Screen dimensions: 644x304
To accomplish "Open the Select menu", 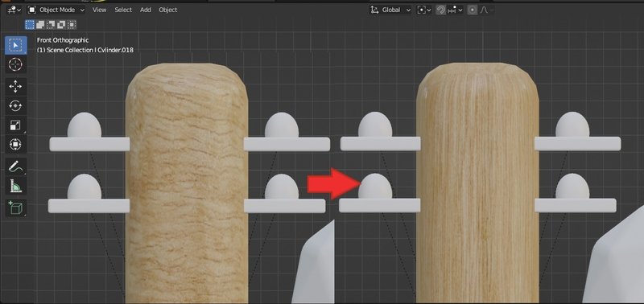I will 123,10.
